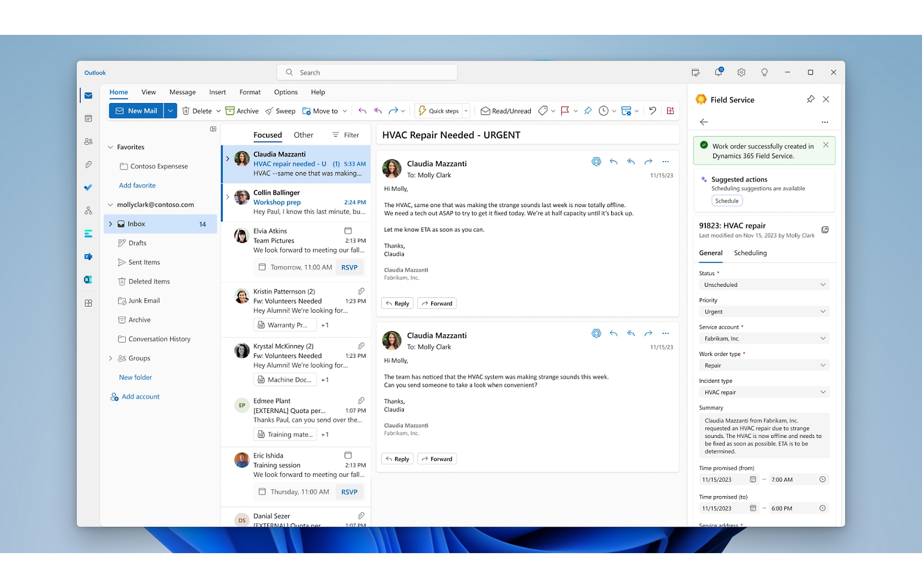Click the Snooze clock icon
This screenshot has height=588, width=922.
[x=603, y=111]
